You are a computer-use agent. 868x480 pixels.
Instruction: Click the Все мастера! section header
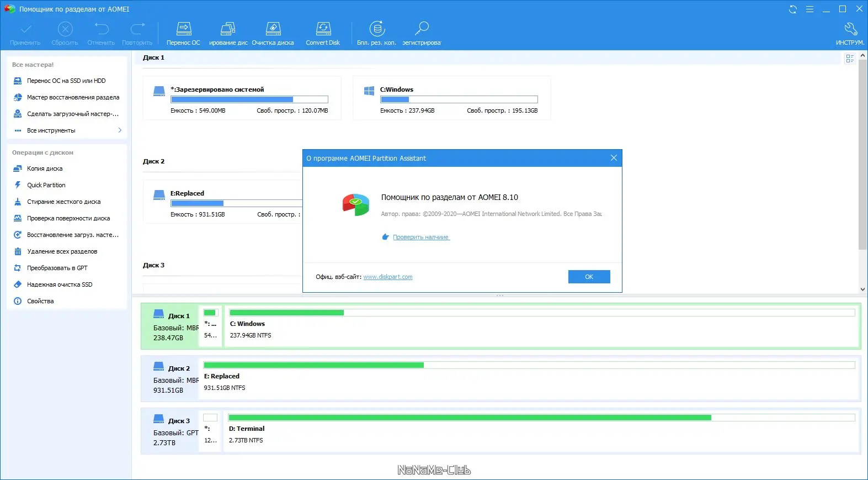pos(33,65)
